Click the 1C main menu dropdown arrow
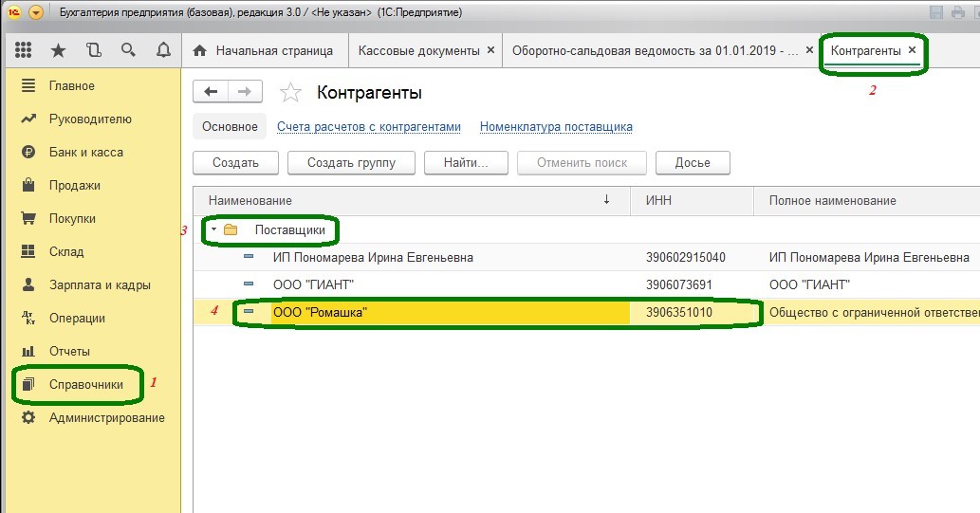Viewport: 980px width, 513px height. pos(36,12)
